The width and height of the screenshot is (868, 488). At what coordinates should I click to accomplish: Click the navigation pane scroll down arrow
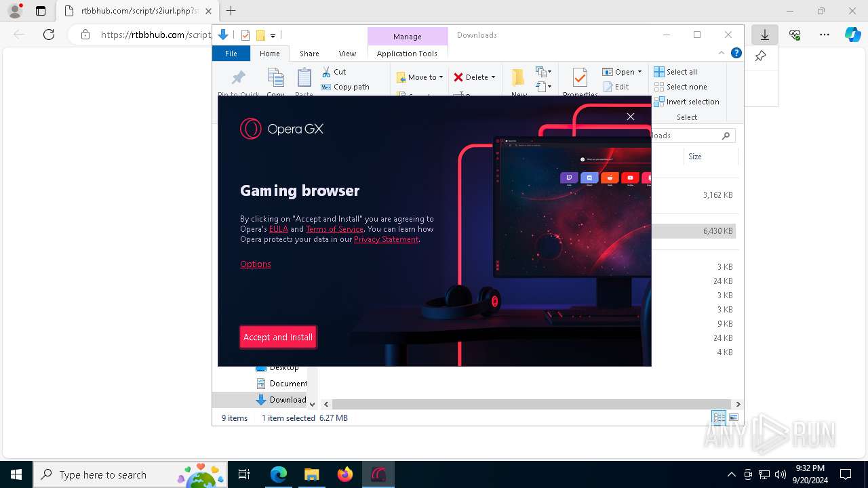[x=312, y=404]
